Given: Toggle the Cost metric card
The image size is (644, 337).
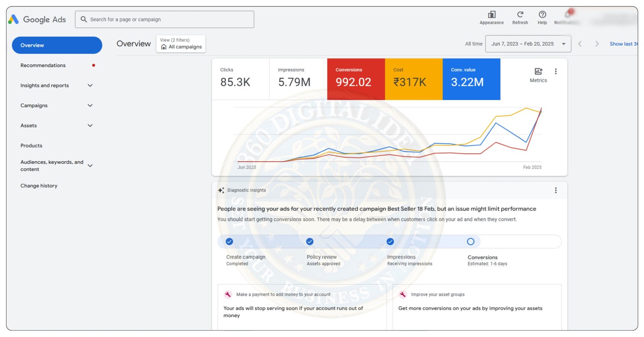Looking at the screenshot, I should point(413,79).
